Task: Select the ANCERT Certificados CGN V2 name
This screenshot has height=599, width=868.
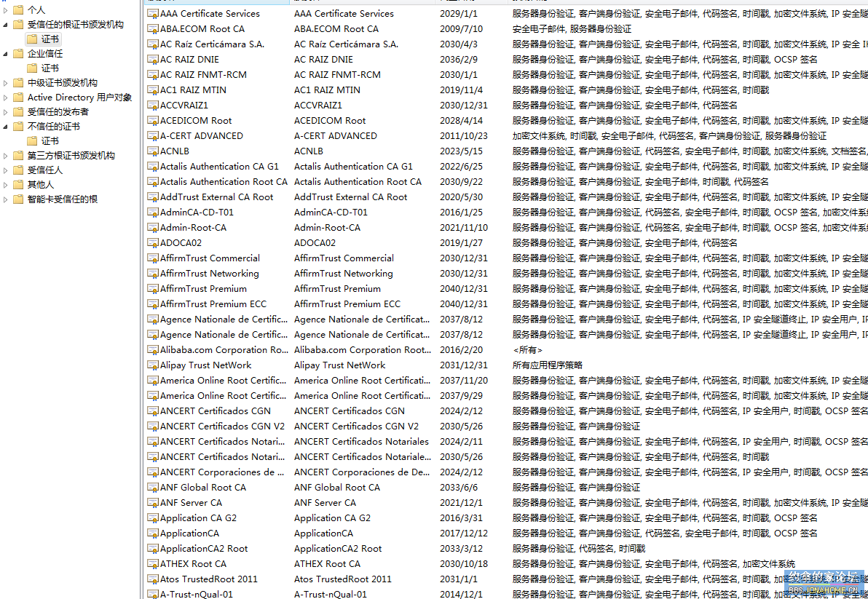Action: click(x=222, y=427)
